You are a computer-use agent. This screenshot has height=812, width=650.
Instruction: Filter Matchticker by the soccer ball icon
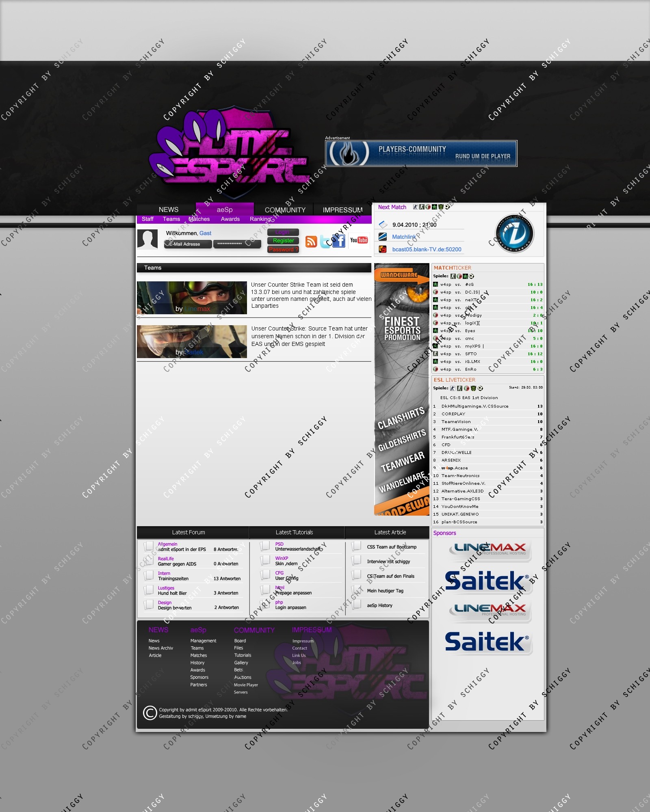pyautogui.click(x=471, y=276)
